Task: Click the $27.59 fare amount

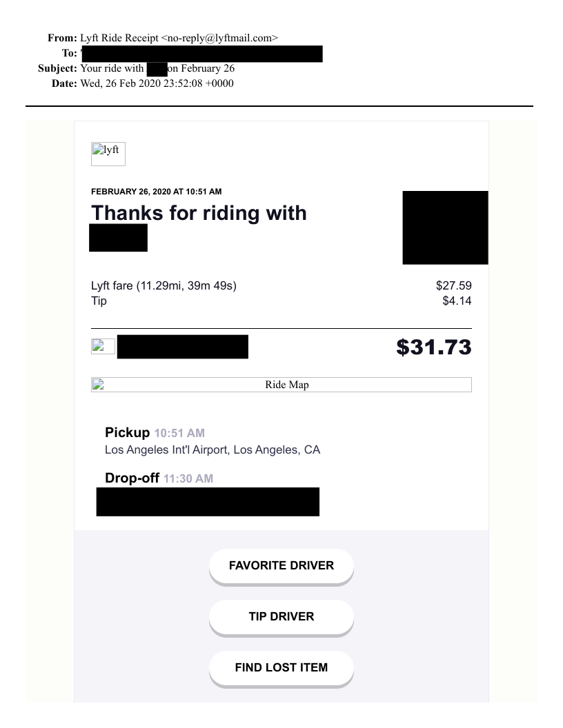Action: coord(453,285)
